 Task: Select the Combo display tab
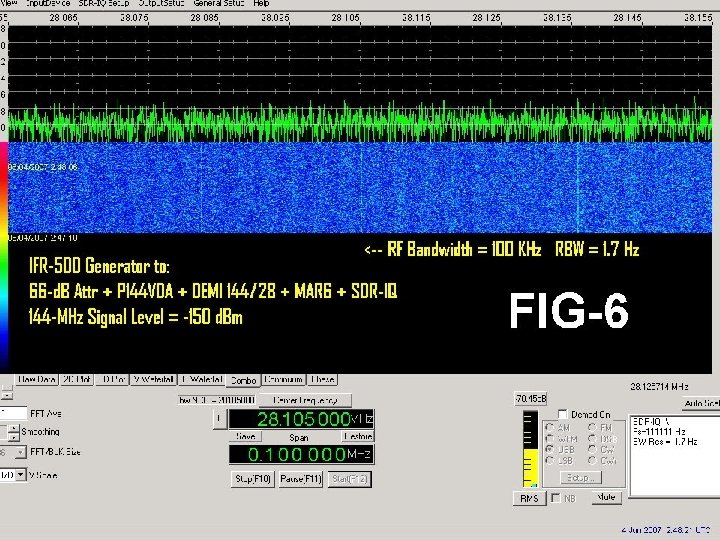(x=244, y=380)
